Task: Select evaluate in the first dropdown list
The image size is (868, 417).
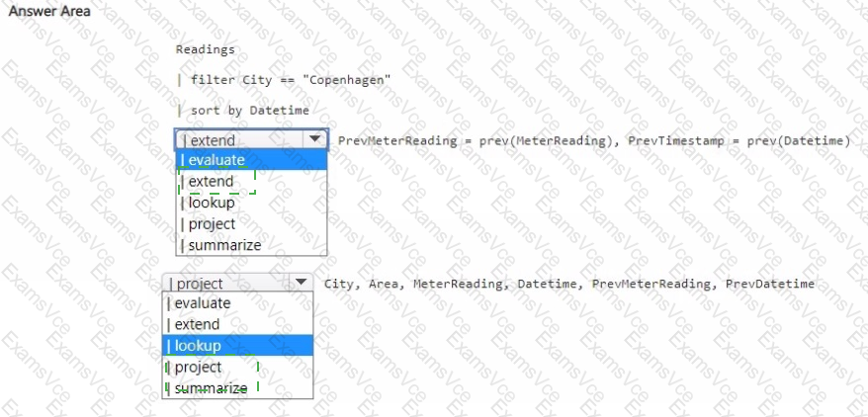Action: coord(251,160)
